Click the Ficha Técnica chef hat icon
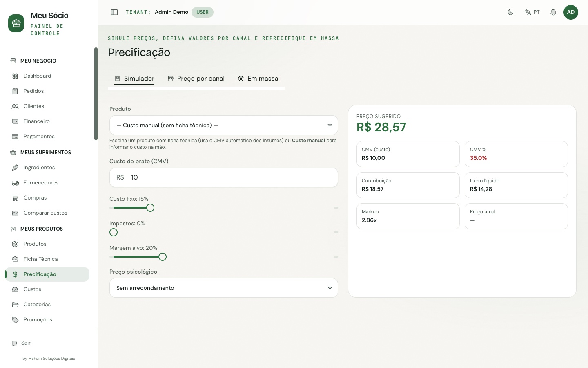 click(x=15, y=259)
